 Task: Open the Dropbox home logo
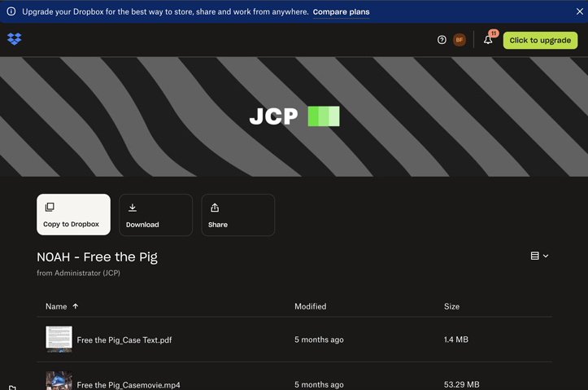pos(15,39)
